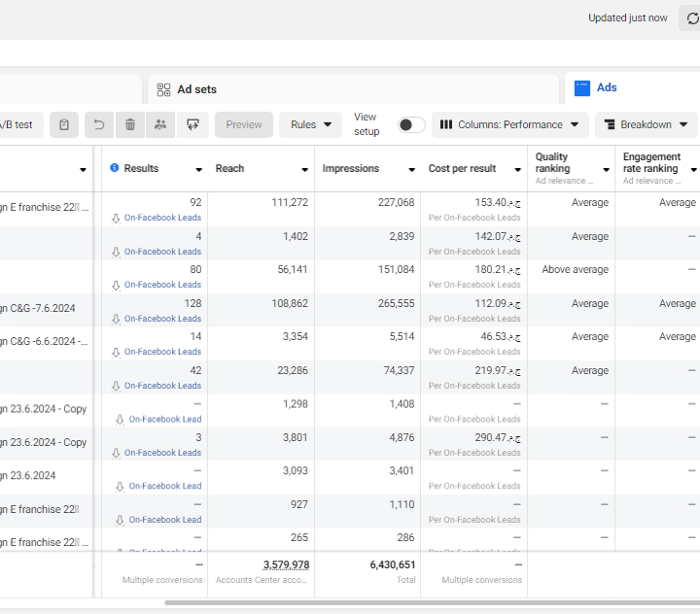
Task: Click the clipboard duplicate icon in toolbar
Action: point(64,124)
